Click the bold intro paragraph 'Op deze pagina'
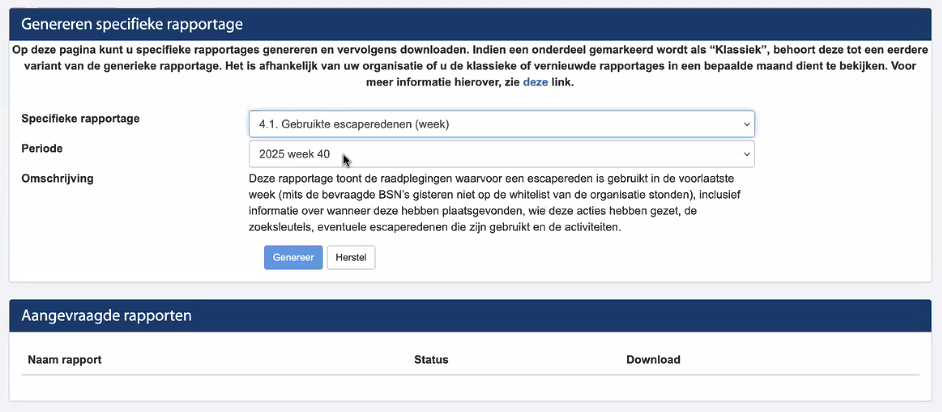 tap(470, 65)
